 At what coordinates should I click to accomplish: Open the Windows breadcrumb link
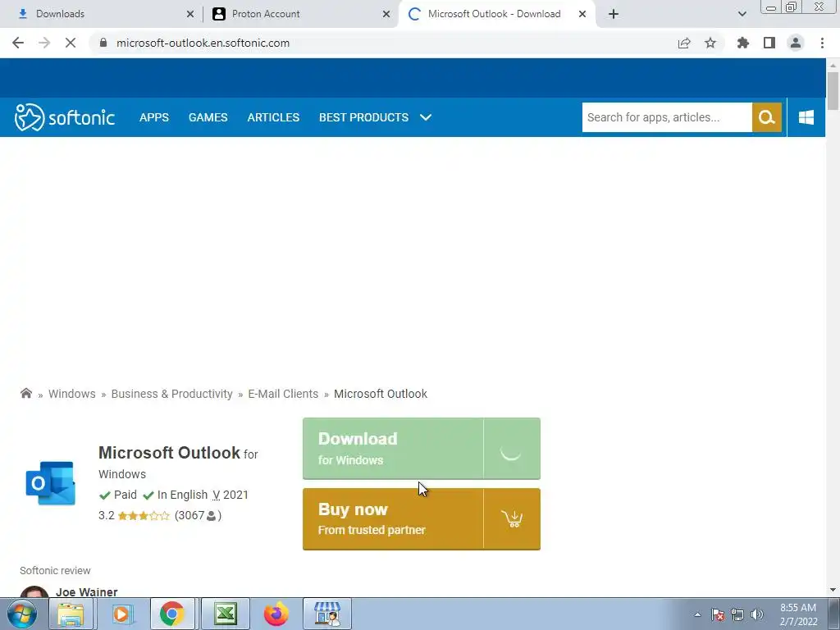tap(72, 394)
